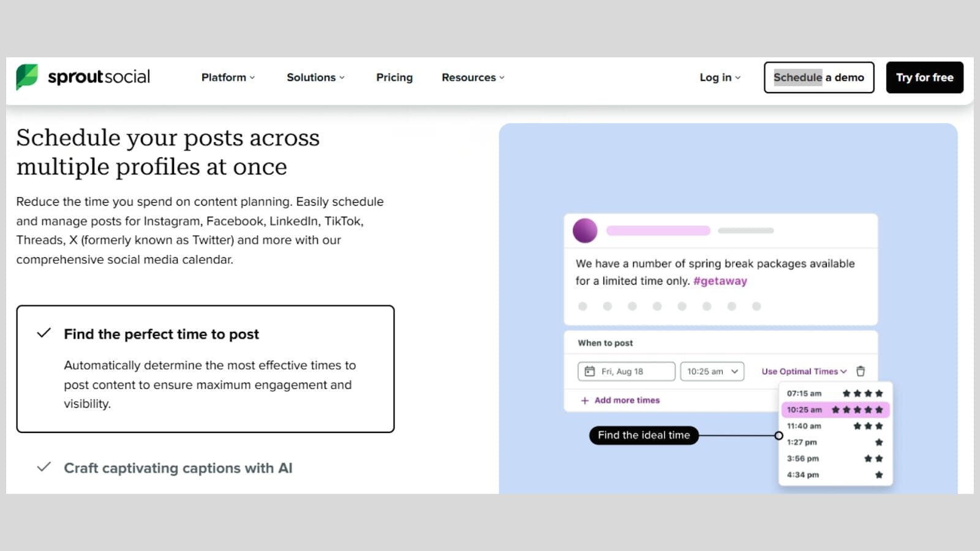Go to the Pricing page
980x551 pixels.
coord(394,77)
